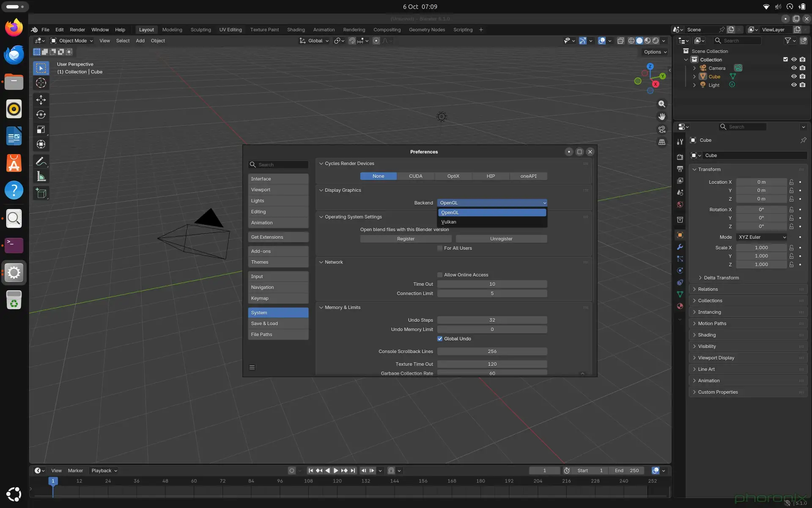This screenshot has height=508, width=812.
Task: Check the For All Users checkbox
Action: pyautogui.click(x=440, y=248)
